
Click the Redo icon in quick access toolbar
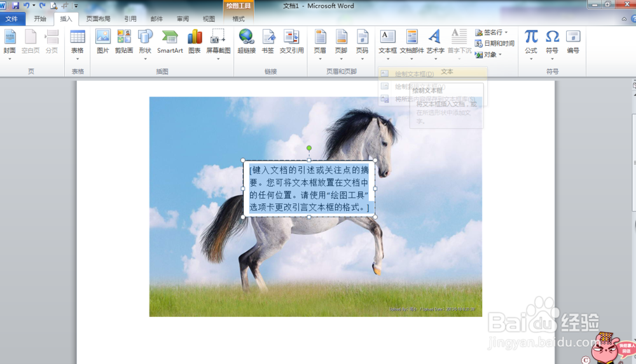[43, 6]
